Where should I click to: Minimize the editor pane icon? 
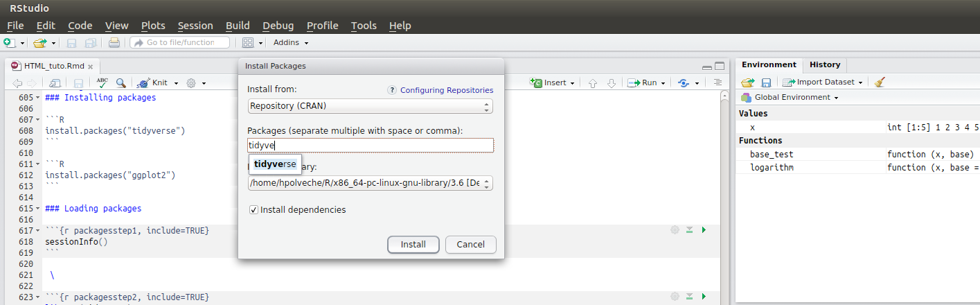(x=706, y=67)
